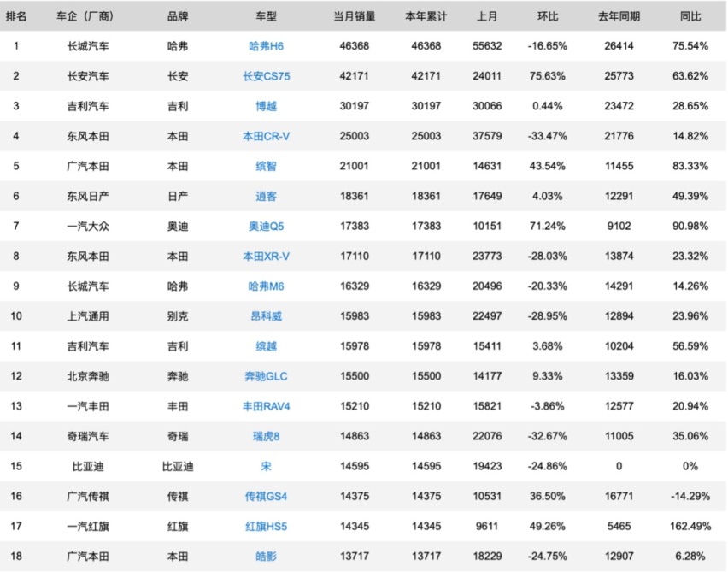Open the 奔驰GLC model link
Screen dimensions: 728x572
(266, 376)
